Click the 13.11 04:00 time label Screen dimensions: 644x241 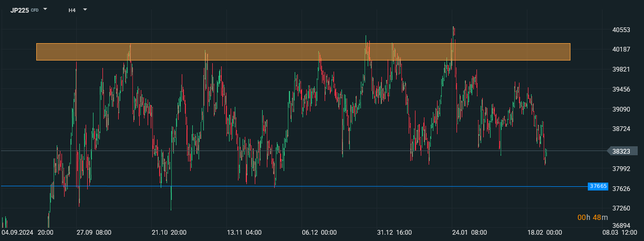point(245,233)
